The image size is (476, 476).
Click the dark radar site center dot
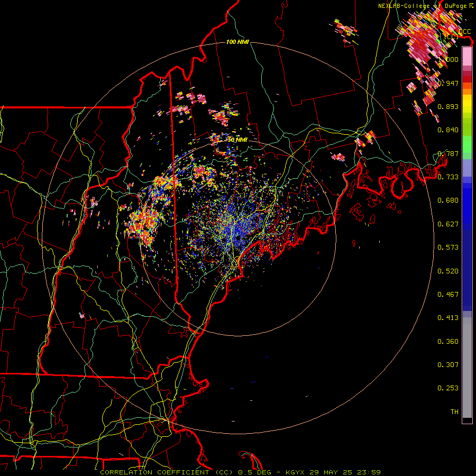click(238, 238)
